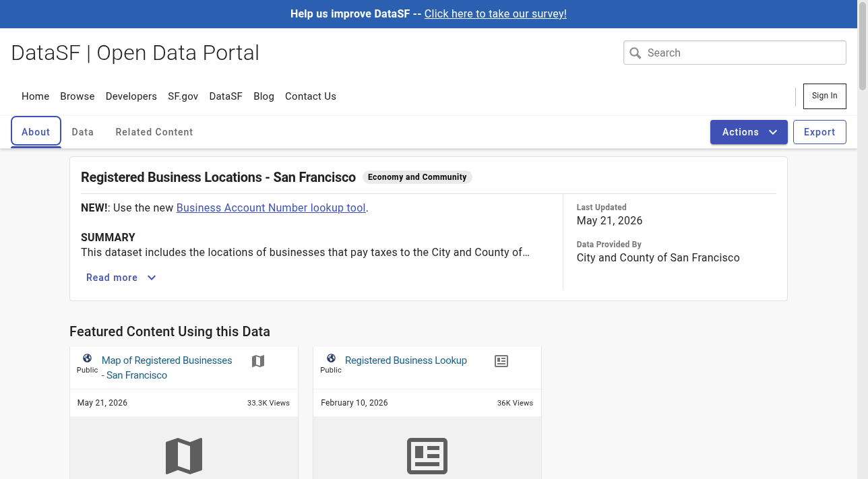Open the Business Account Number lookup tool link
The height and width of the screenshot is (479, 868).
tap(271, 207)
